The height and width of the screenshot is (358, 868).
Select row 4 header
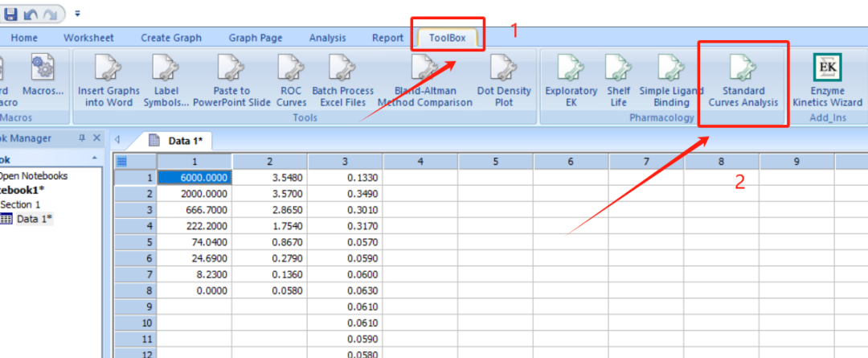[x=135, y=225]
